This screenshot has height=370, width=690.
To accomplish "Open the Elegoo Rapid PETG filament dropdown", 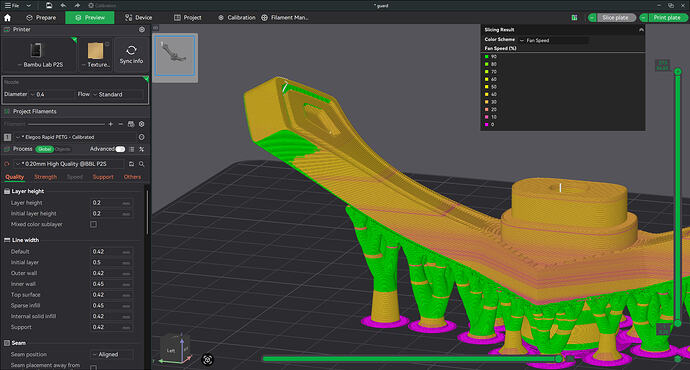I will (74, 137).
